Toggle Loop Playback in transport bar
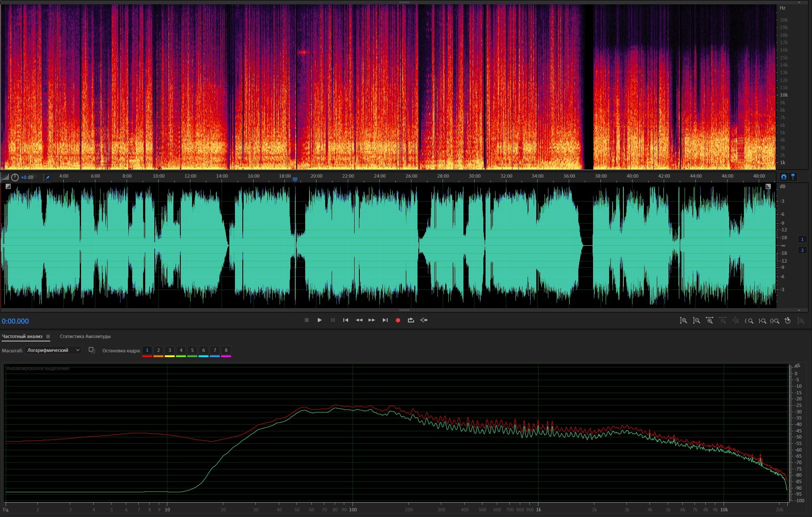The image size is (812, 517). tap(411, 320)
